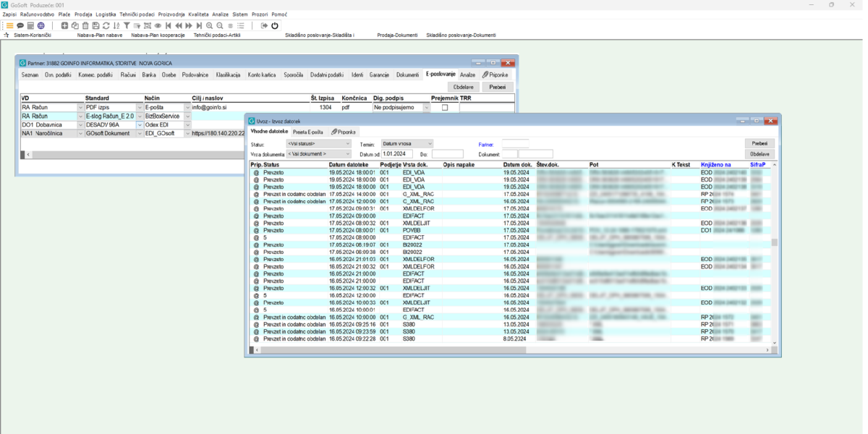The height and width of the screenshot is (434, 868).
Task: Click the toolbar icon right of funnel
Action: [137, 25]
